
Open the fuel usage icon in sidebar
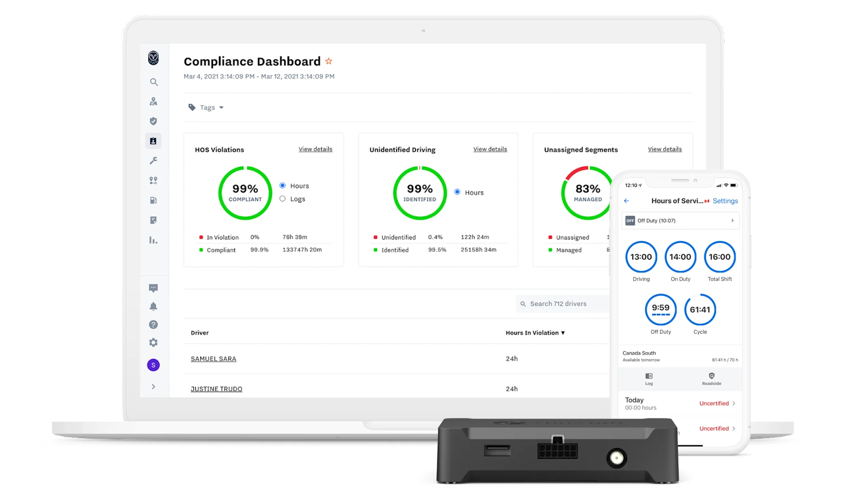pyautogui.click(x=153, y=200)
